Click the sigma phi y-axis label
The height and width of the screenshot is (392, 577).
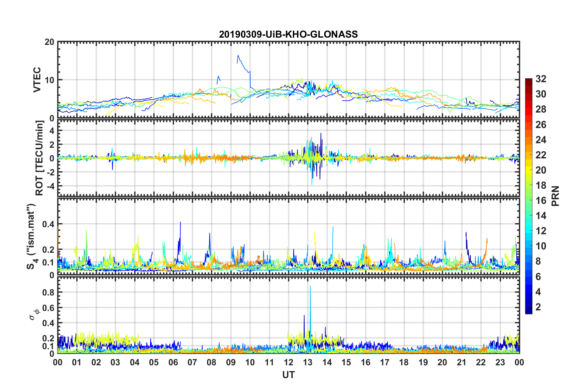pos(34,314)
